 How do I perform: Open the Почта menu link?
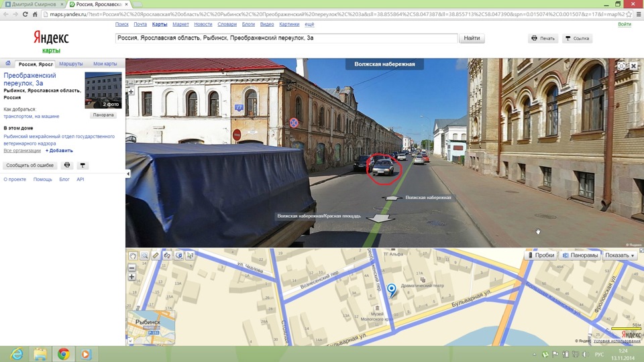tap(140, 24)
